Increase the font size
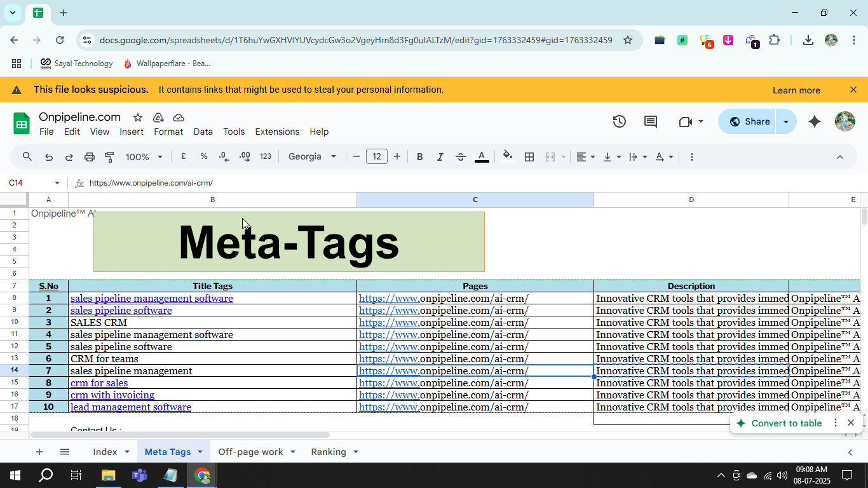 pyautogui.click(x=397, y=156)
